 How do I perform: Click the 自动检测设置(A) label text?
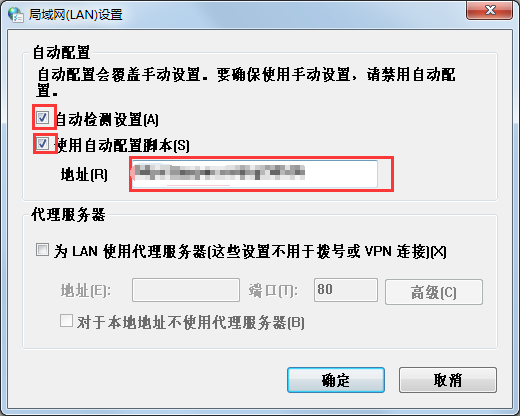107,119
